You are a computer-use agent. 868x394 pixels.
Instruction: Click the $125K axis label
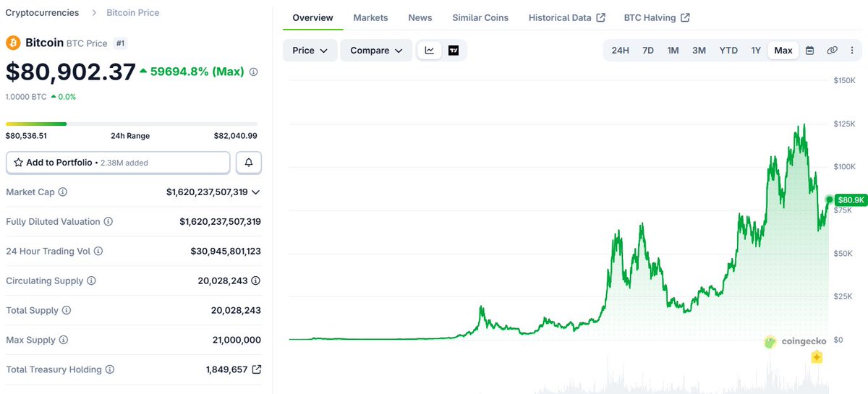coord(845,124)
